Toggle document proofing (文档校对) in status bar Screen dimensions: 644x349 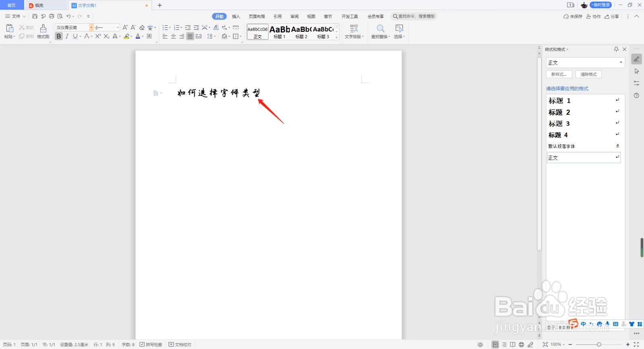(180, 345)
